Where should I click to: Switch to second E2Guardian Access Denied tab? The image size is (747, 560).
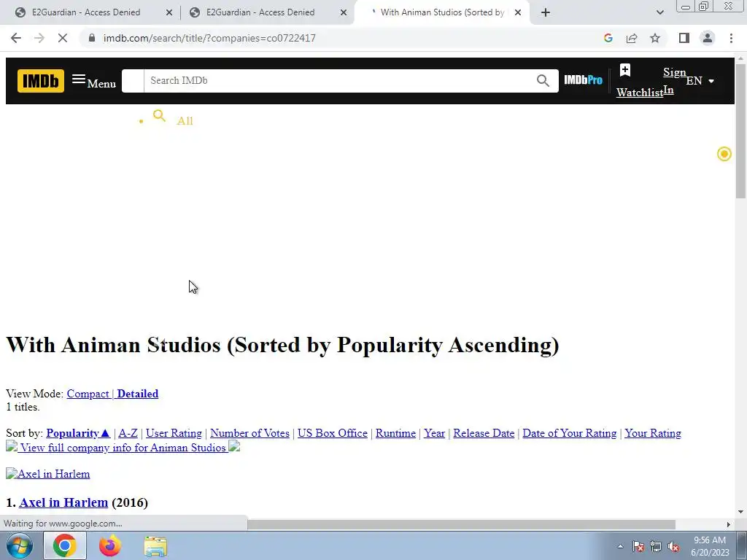pyautogui.click(x=260, y=12)
